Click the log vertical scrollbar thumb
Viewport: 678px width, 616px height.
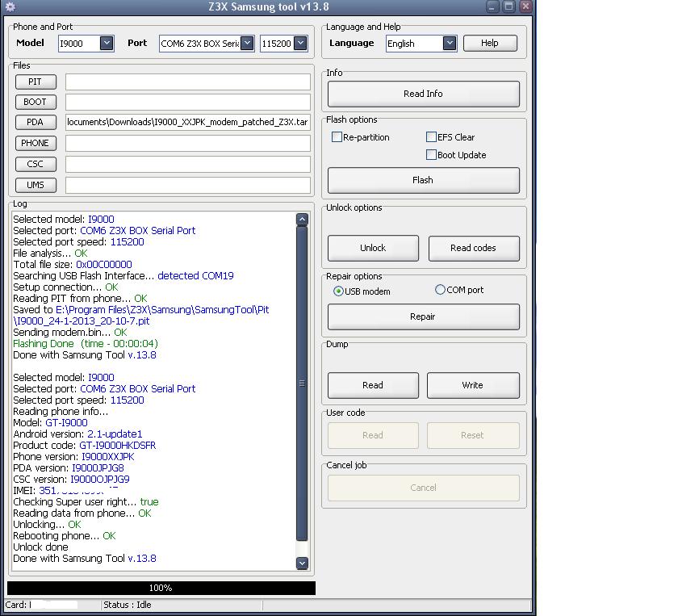pos(302,383)
